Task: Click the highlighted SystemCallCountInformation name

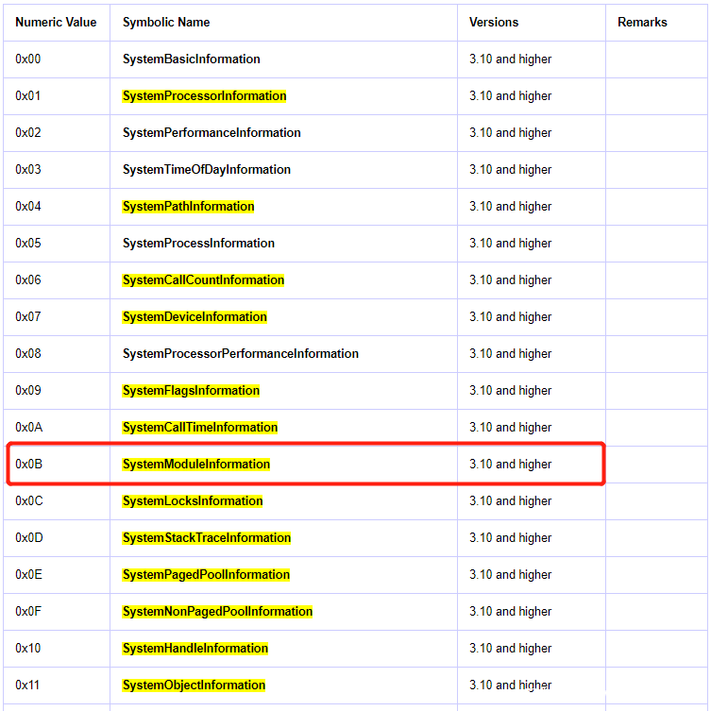Action: coord(203,279)
